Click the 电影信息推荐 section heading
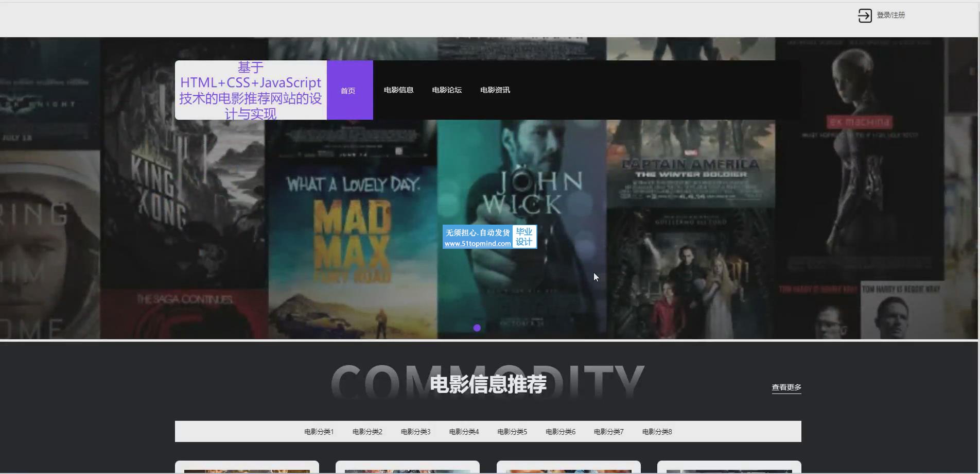This screenshot has width=980, height=474. tap(488, 384)
